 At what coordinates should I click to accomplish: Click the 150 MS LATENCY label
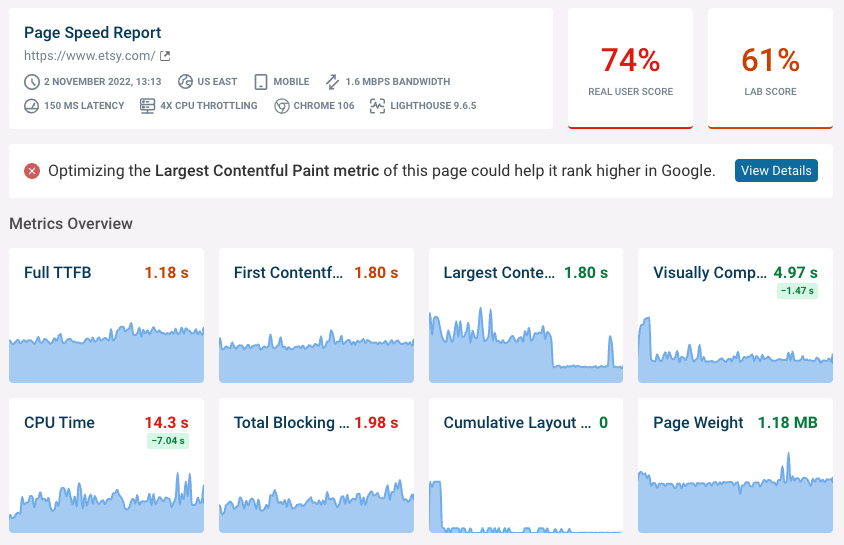point(84,106)
